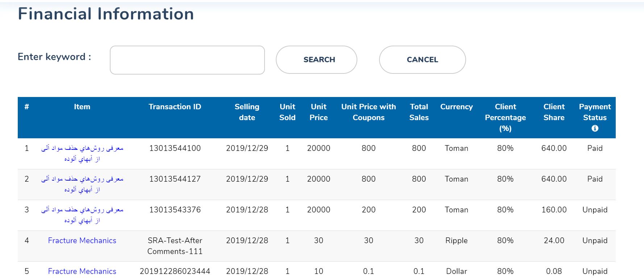Click unit price 20000 in row 2

[x=319, y=179]
